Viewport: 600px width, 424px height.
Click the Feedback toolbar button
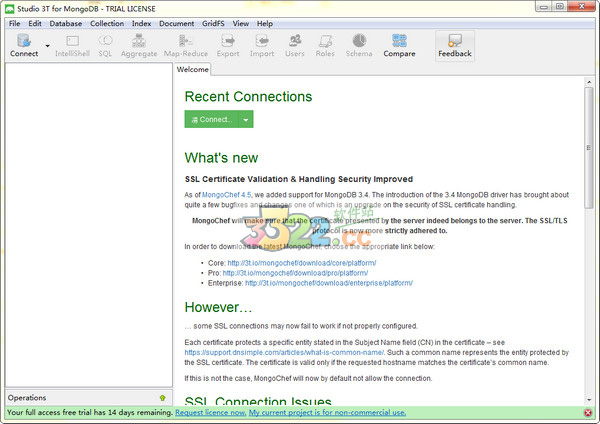pyautogui.click(x=455, y=45)
